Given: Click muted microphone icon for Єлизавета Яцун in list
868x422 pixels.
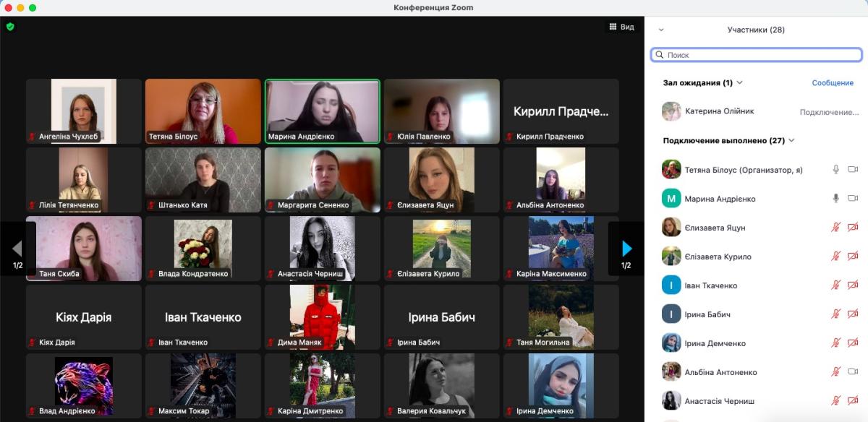Looking at the screenshot, I should [x=836, y=228].
